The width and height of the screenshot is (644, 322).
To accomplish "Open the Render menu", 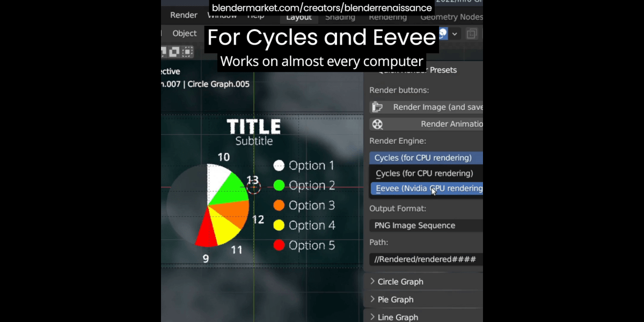I will tap(184, 15).
